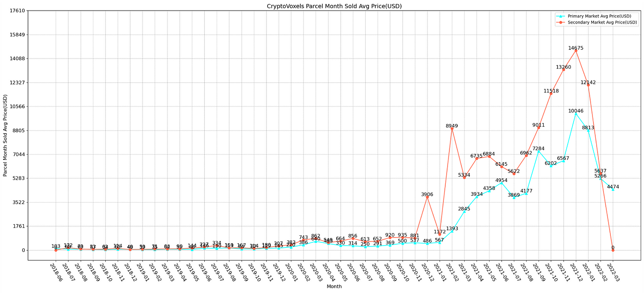
Task: Click the data label 3934
Action: coord(477,194)
